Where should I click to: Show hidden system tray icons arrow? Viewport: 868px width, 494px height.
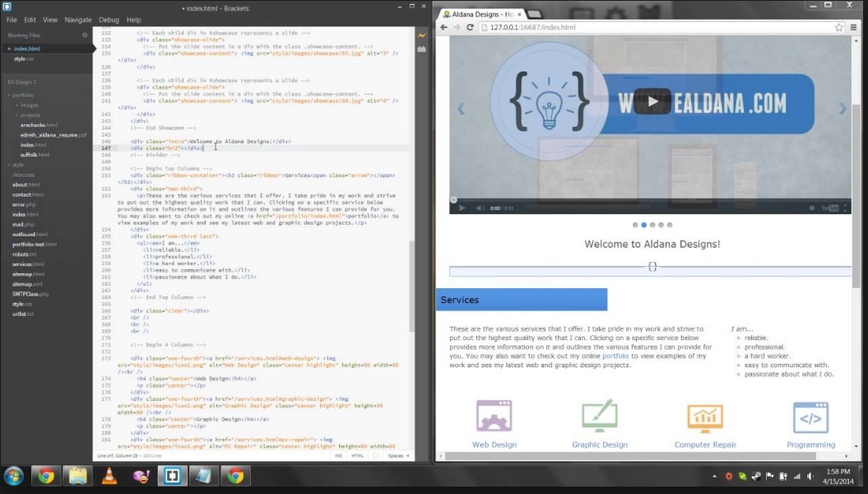coord(714,476)
